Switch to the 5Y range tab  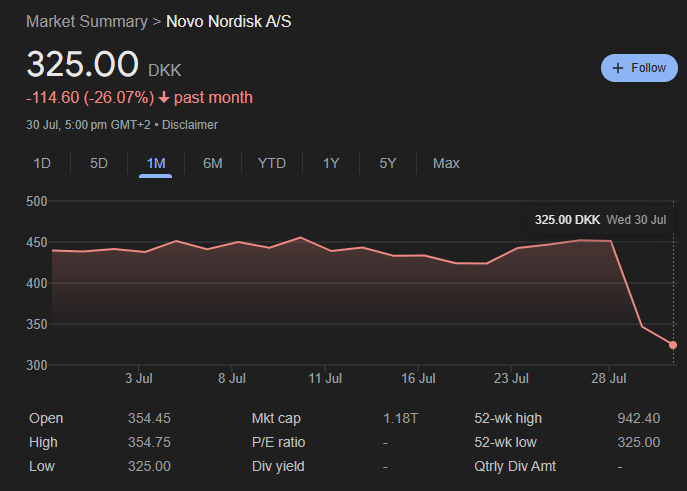(388, 163)
